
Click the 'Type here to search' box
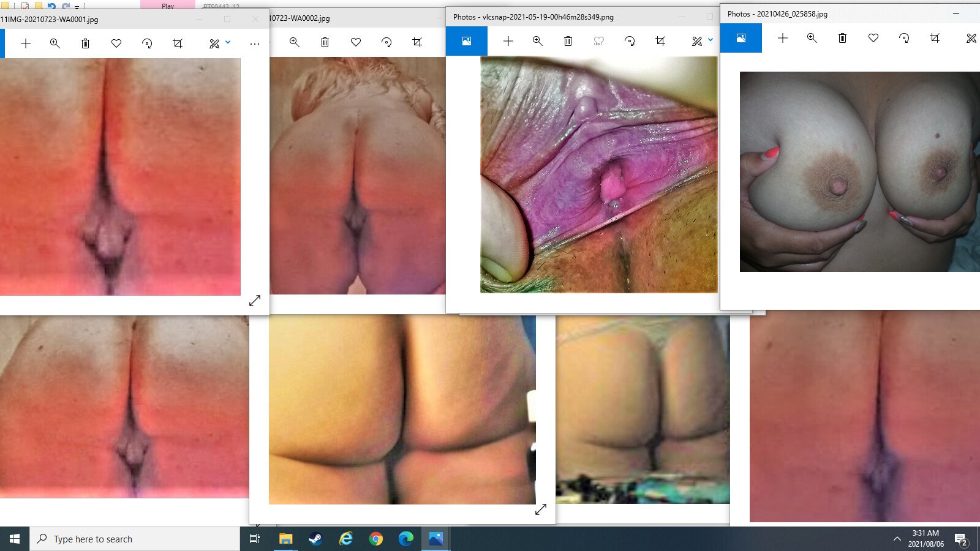[135, 539]
